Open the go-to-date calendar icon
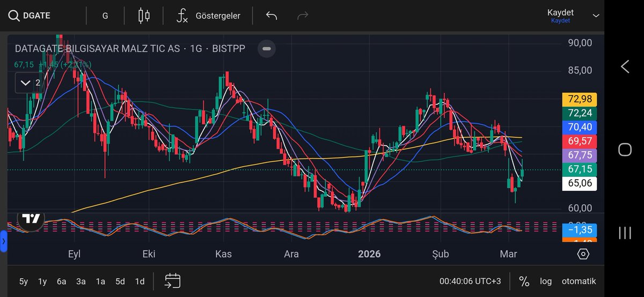The image size is (644, 297). [172, 281]
